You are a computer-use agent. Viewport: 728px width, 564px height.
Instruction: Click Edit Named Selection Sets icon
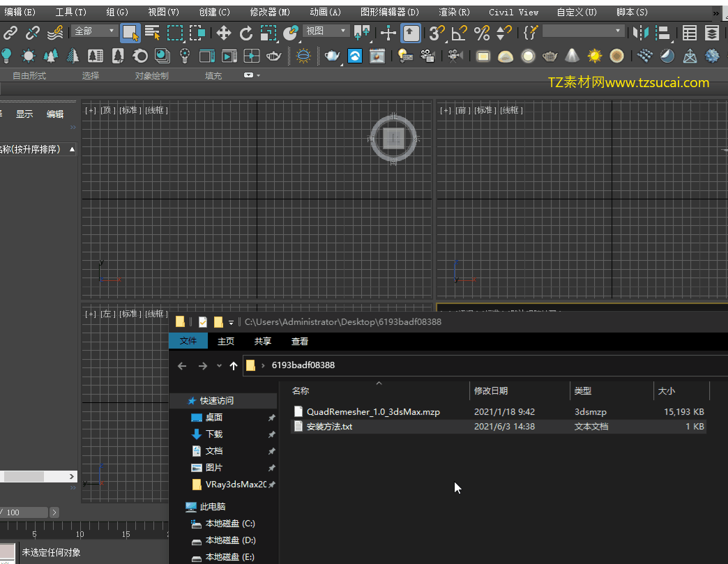530,33
